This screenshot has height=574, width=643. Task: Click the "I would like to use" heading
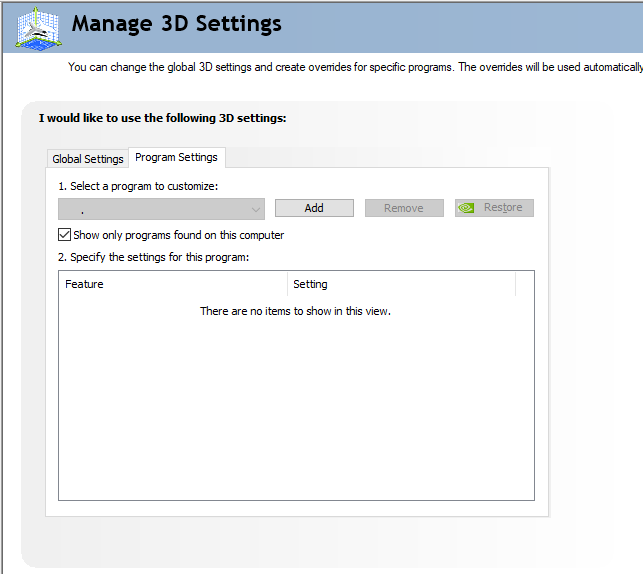tap(162, 118)
